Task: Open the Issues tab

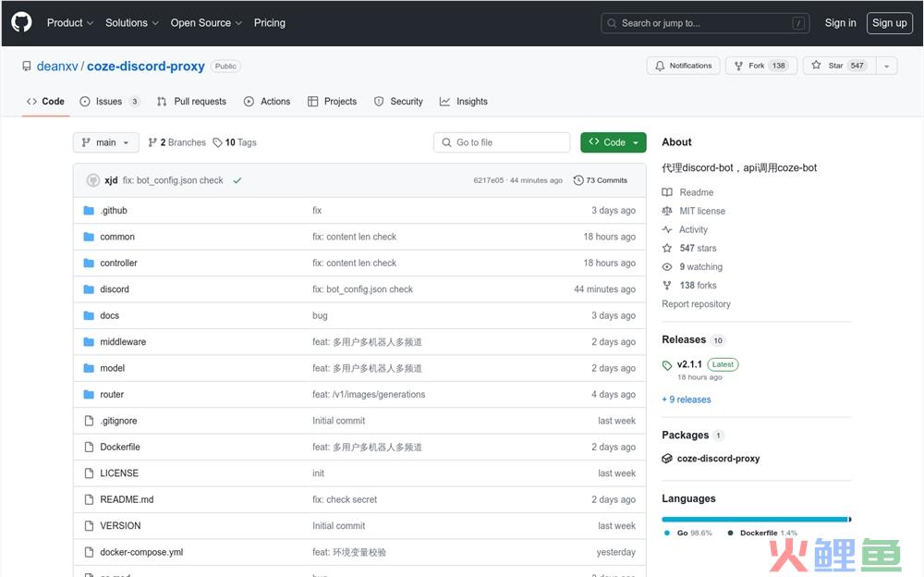Action: click(x=110, y=102)
